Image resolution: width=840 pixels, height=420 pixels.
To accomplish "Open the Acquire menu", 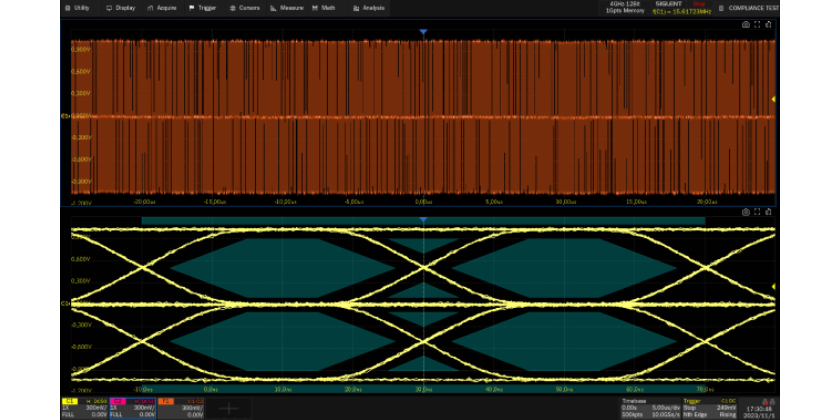I will point(162,7).
